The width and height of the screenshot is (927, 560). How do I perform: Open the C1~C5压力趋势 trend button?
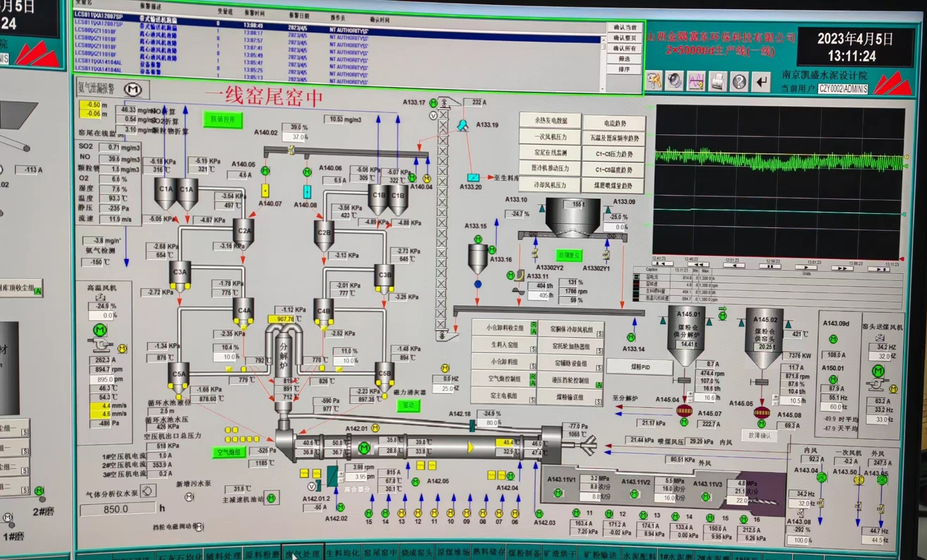point(614,154)
